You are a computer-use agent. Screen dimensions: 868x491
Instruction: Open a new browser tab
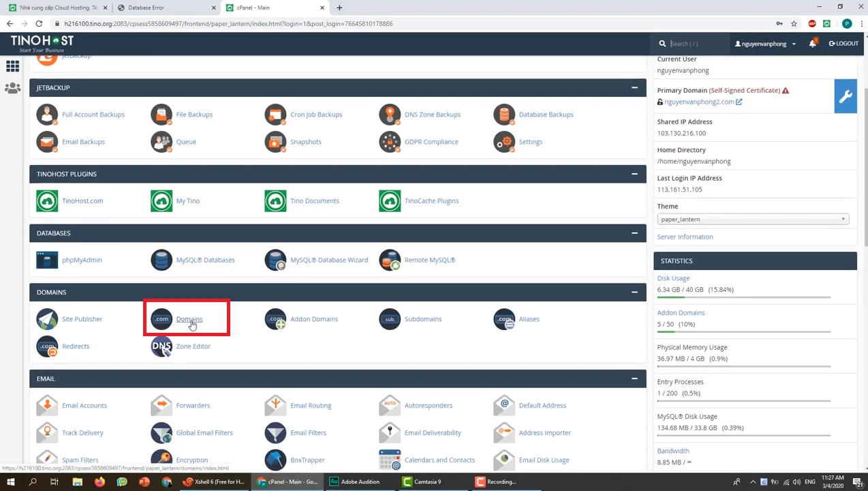(x=339, y=8)
